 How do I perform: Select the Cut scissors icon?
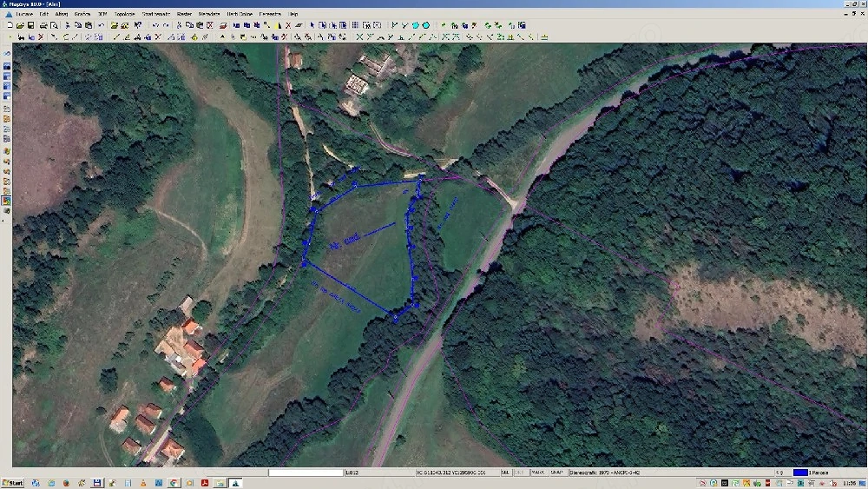point(179,25)
